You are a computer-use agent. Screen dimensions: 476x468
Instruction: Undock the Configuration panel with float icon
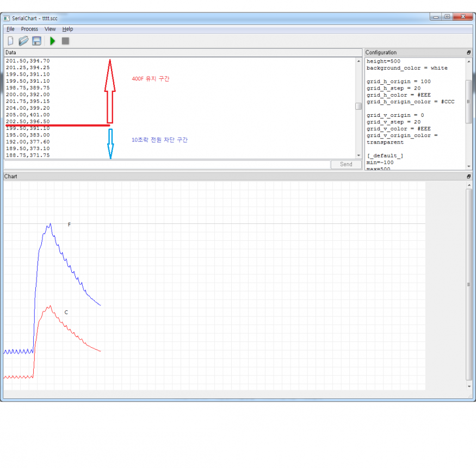click(x=469, y=53)
